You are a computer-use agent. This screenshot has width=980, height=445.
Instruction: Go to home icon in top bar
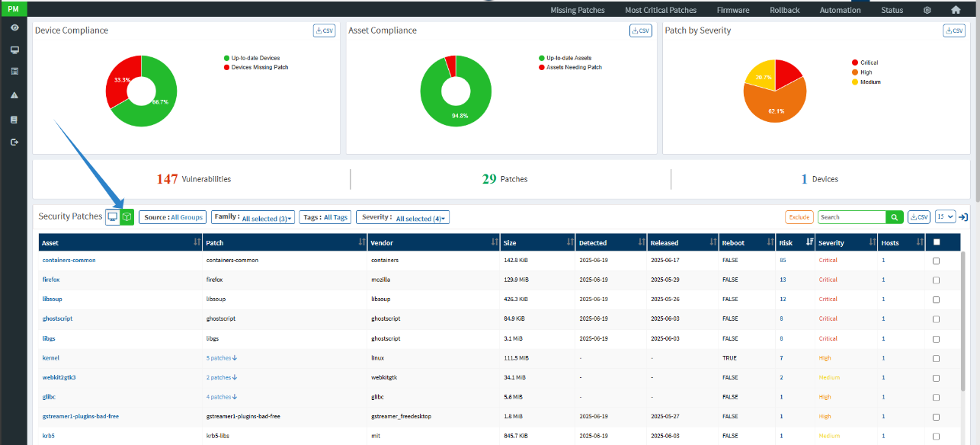[x=956, y=10]
